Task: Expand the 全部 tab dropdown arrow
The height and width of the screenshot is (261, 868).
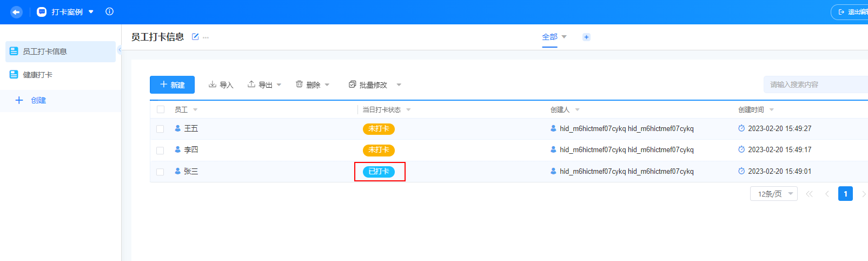Action: [x=564, y=37]
